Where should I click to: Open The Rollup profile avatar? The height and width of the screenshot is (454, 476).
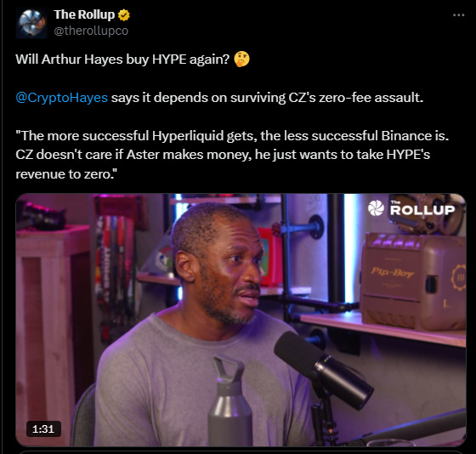pyautogui.click(x=31, y=24)
